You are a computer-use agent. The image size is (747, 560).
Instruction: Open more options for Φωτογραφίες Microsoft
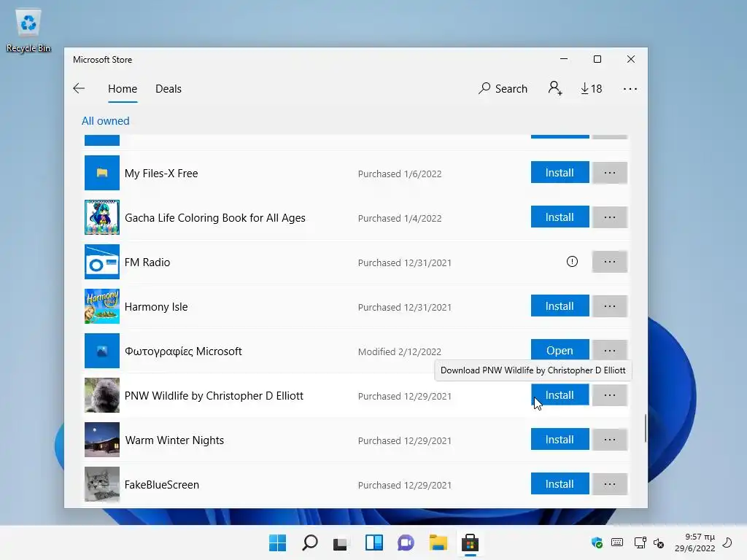click(609, 350)
